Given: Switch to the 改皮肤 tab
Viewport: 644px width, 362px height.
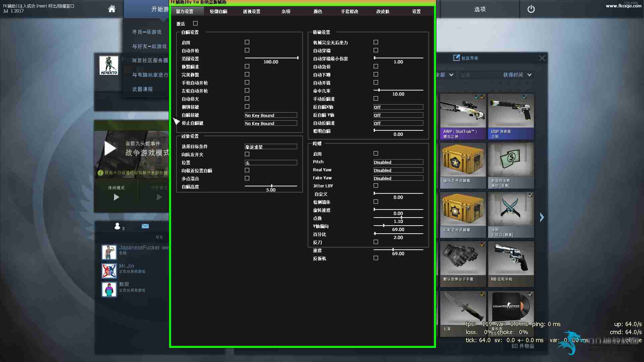Looking at the screenshot, I should click(383, 11).
